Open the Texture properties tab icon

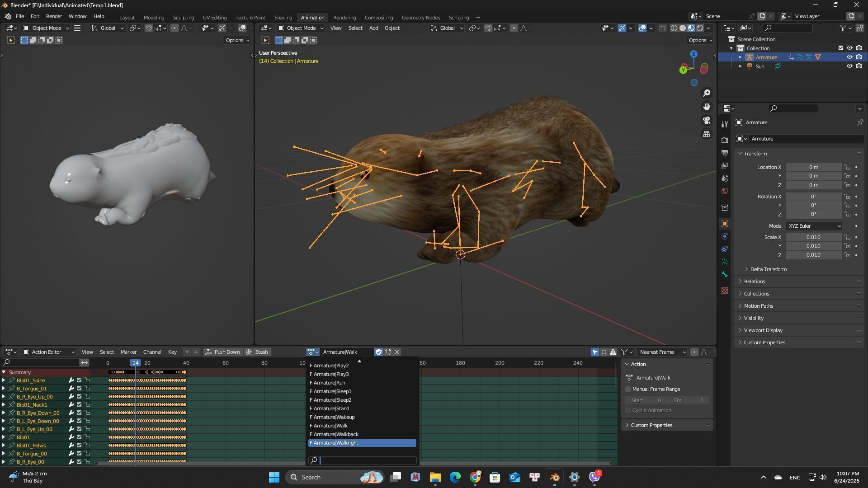click(x=725, y=291)
